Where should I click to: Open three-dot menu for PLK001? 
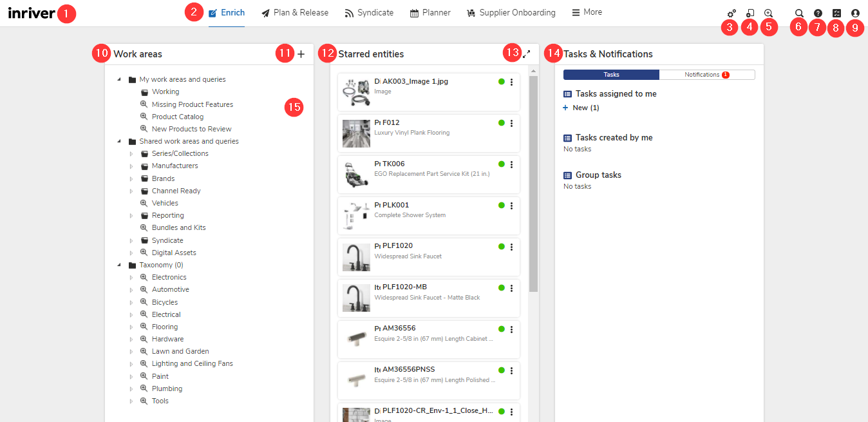(x=511, y=206)
